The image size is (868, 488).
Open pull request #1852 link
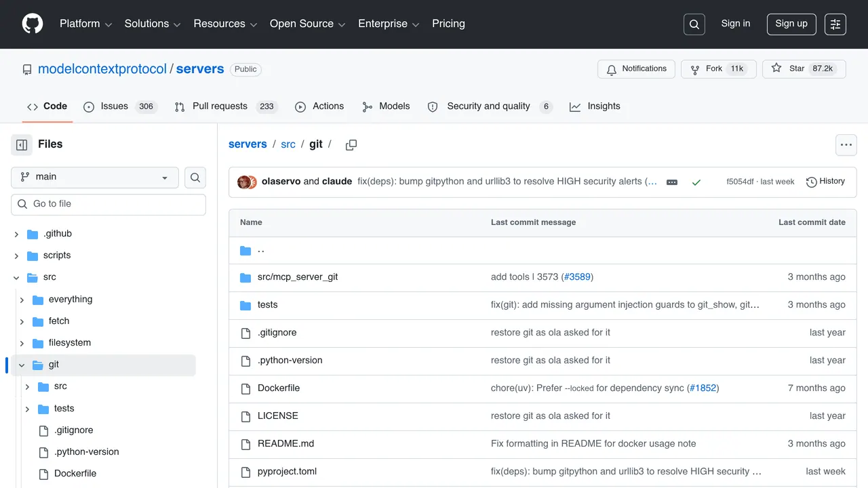pyautogui.click(x=703, y=388)
